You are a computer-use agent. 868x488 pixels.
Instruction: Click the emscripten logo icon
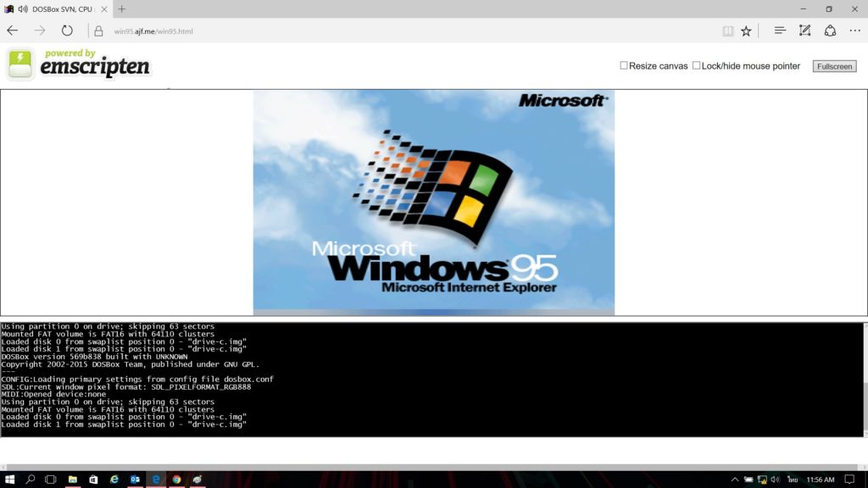[x=19, y=62]
